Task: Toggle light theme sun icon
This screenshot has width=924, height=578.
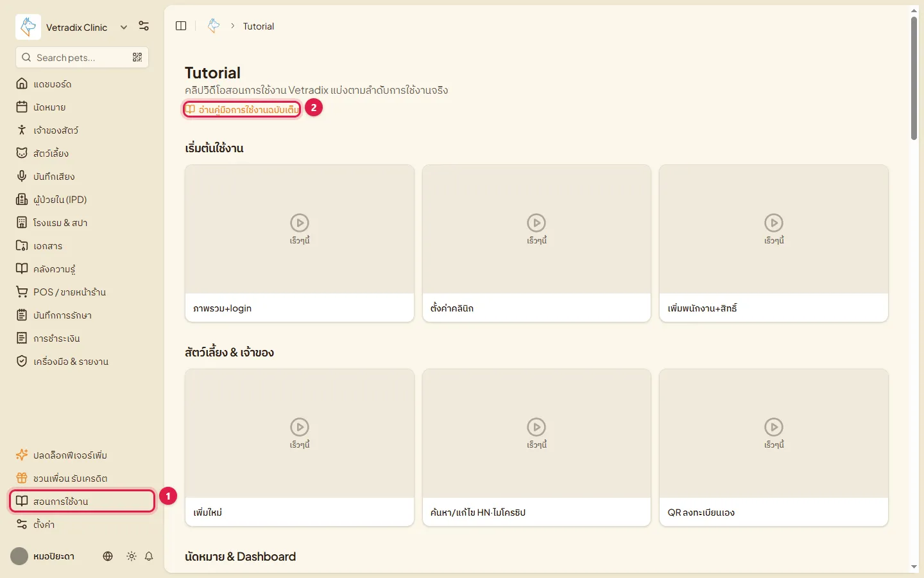Action: pos(132,556)
